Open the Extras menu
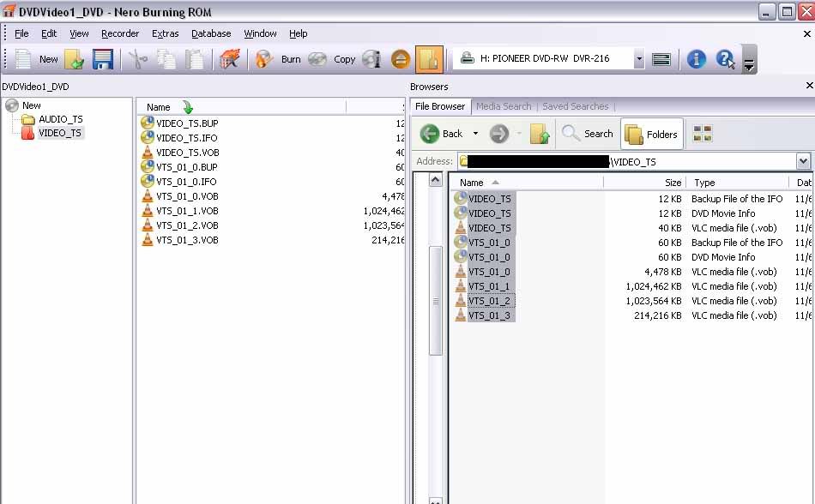 [166, 33]
